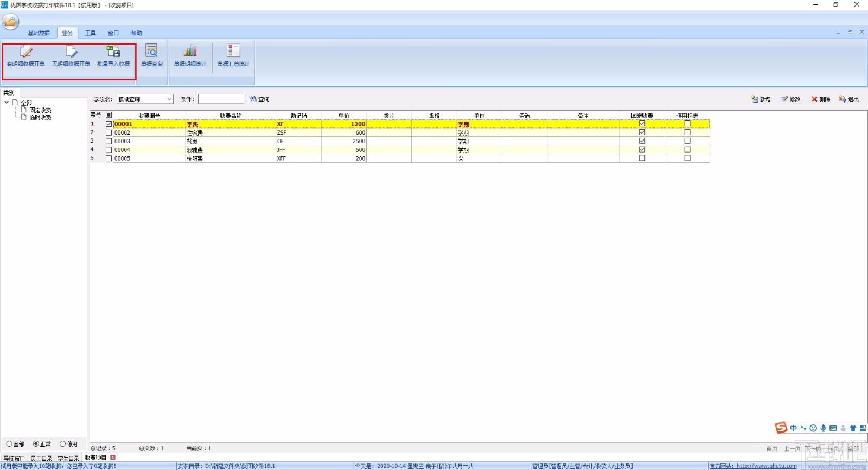
Task: Click the 全部 root tree item
Action: (x=27, y=103)
